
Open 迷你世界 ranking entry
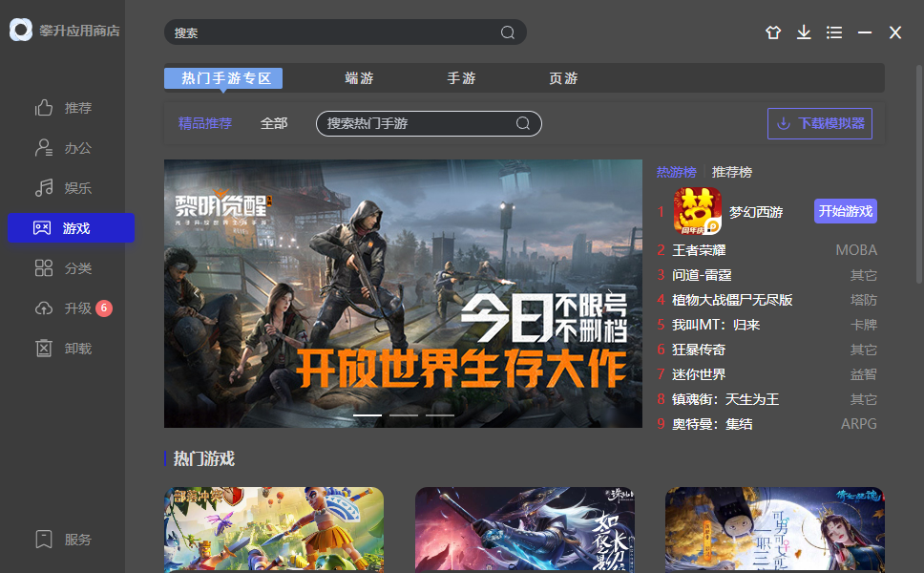click(699, 373)
